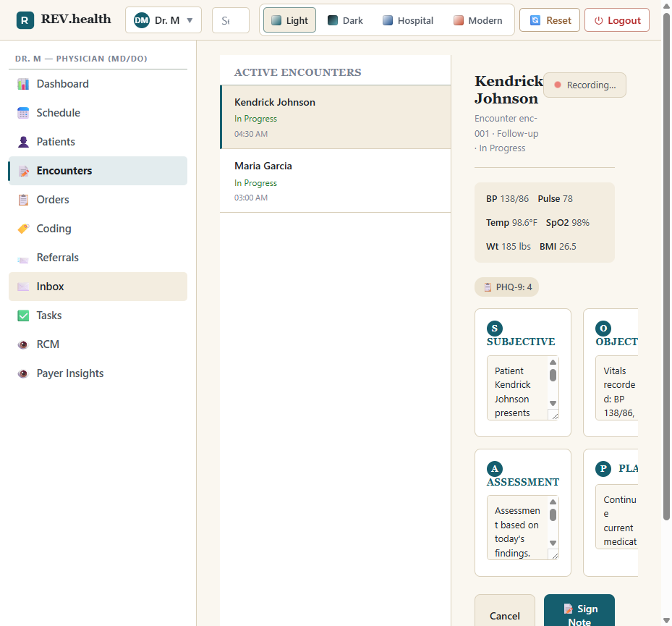This screenshot has height=626, width=672.
Task: Click the red recording dot indicator
Action: coord(558,85)
